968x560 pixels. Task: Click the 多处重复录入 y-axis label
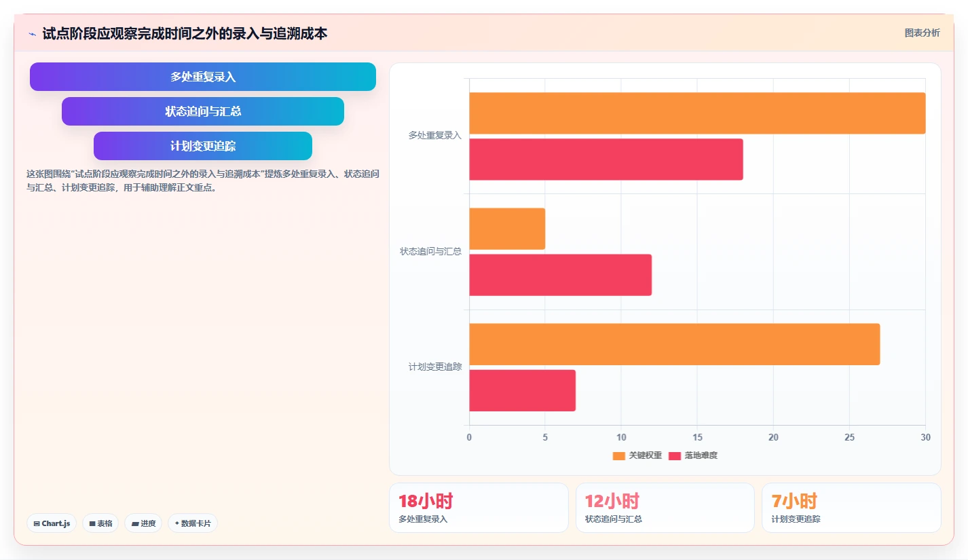pyautogui.click(x=434, y=136)
